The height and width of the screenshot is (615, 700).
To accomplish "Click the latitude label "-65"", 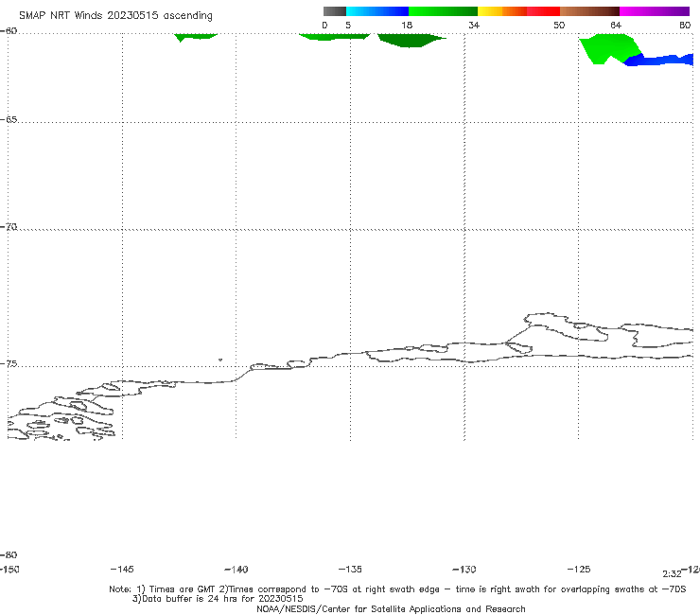I will 9,120.
